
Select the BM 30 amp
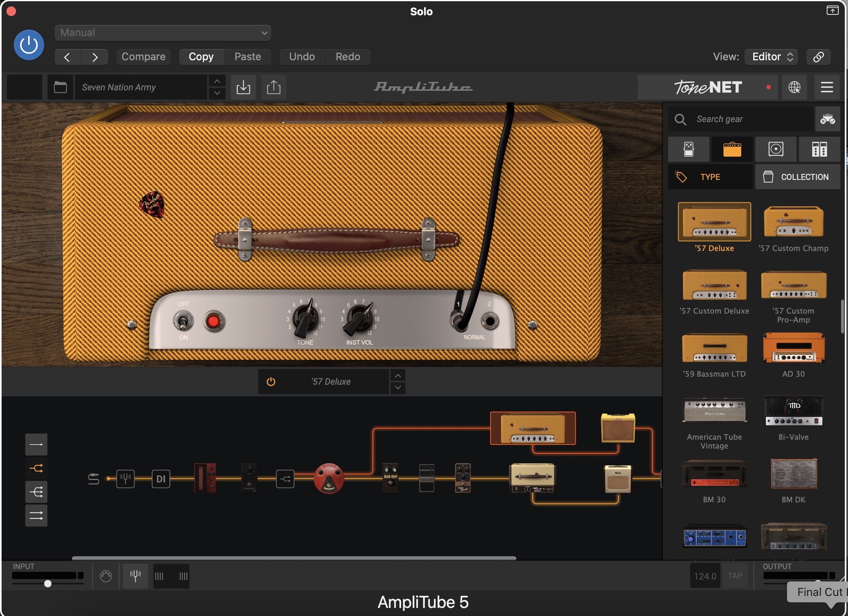[x=714, y=474]
